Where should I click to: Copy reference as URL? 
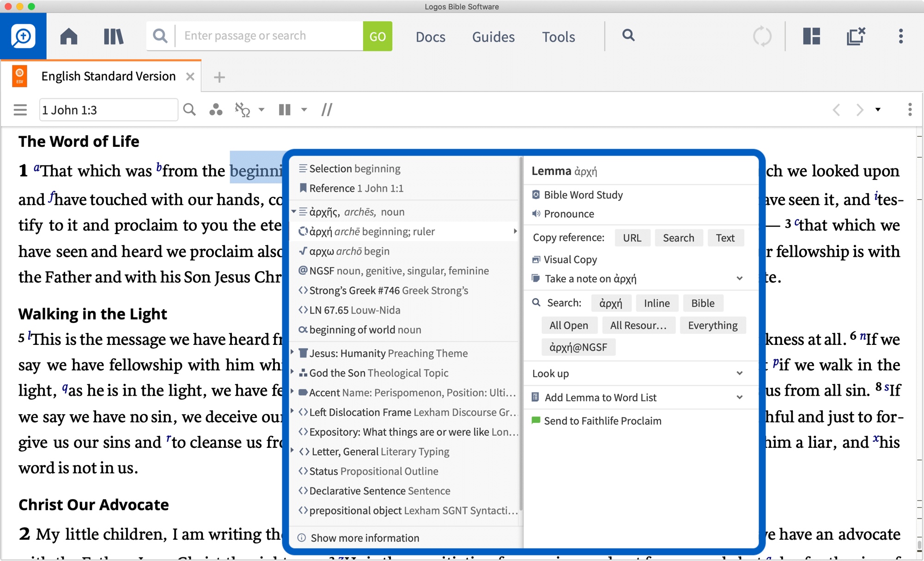click(632, 238)
